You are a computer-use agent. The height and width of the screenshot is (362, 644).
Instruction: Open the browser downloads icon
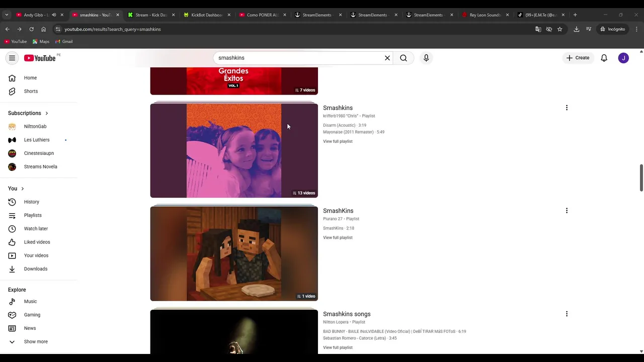coord(577,29)
